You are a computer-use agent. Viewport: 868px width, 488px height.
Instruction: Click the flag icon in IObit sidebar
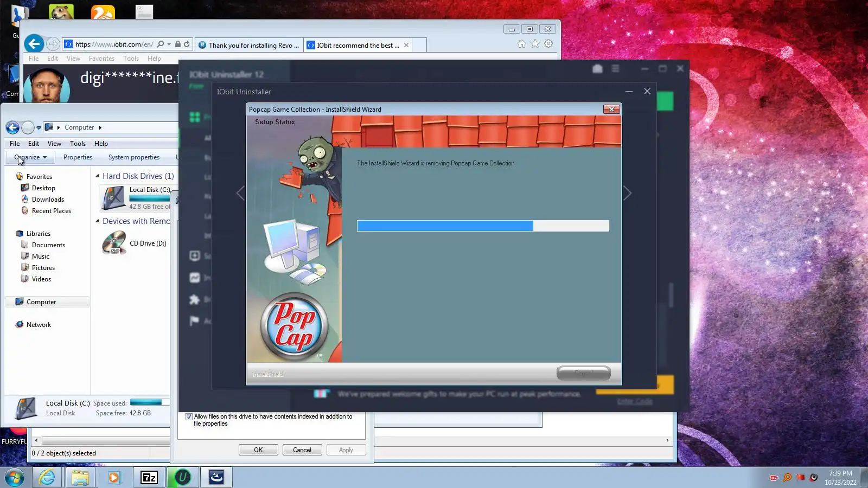(195, 321)
